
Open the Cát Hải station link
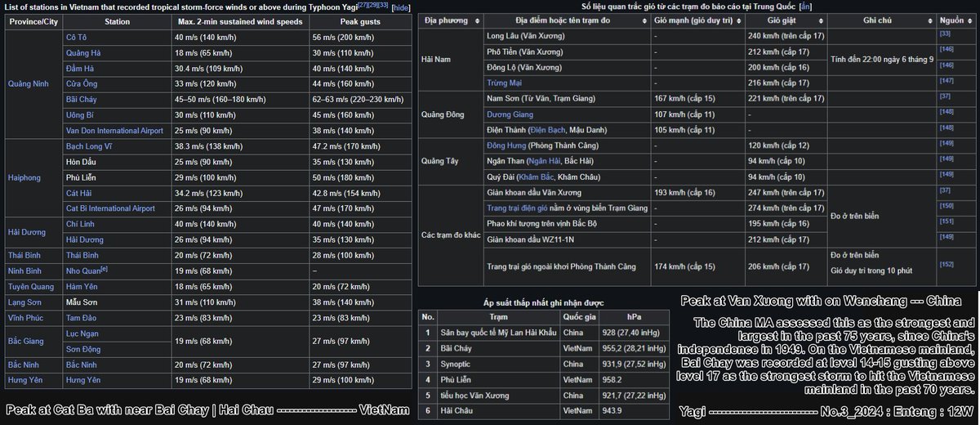coord(79,192)
